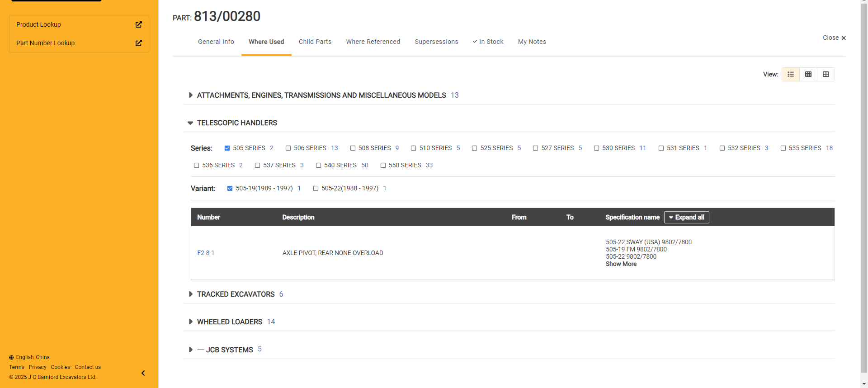Image resolution: width=868 pixels, height=388 pixels.
Task: Switch to large tile view icon
Action: click(x=826, y=74)
